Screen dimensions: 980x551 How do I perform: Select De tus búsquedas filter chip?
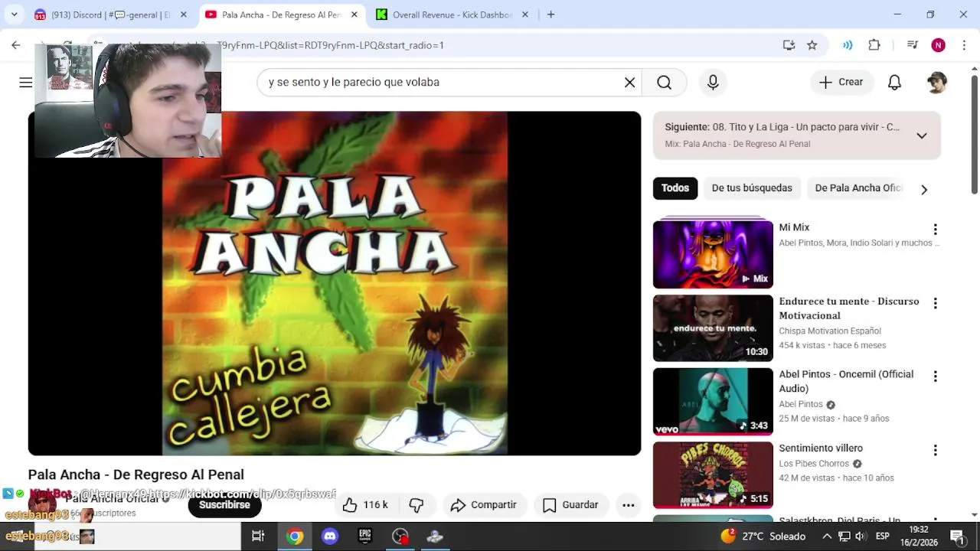pos(752,188)
